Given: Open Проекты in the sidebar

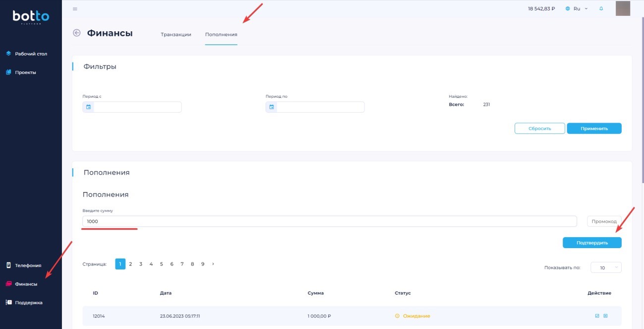Looking at the screenshot, I should pyautogui.click(x=25, y=72).
